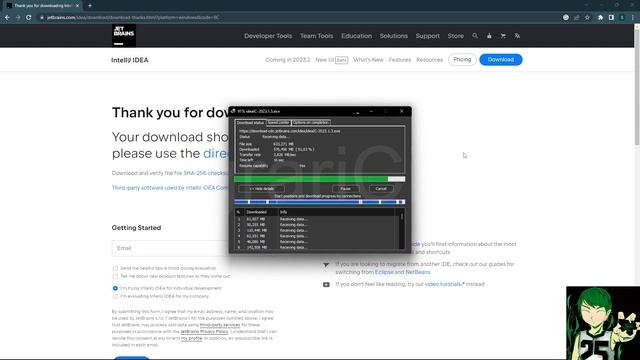
Task: Close the JetBrains download browser tab
Action: [x=77, y=6]
